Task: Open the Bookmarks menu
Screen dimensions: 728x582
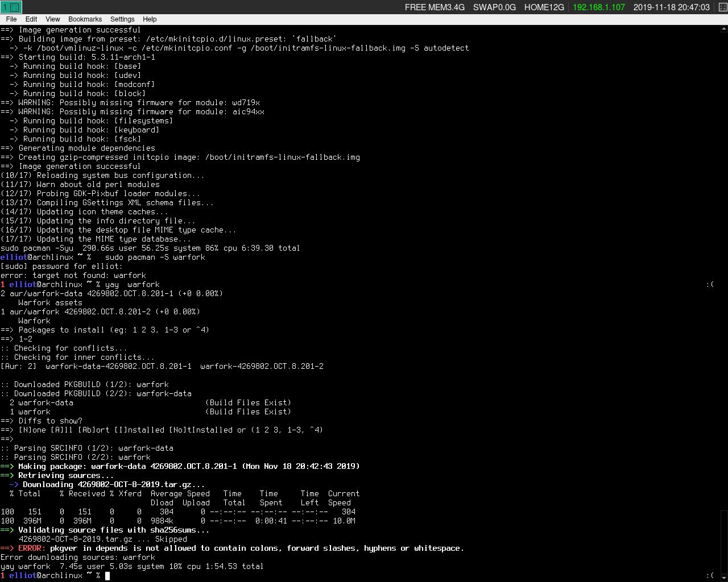Action: pyautogui.click(x=85, y=19)
